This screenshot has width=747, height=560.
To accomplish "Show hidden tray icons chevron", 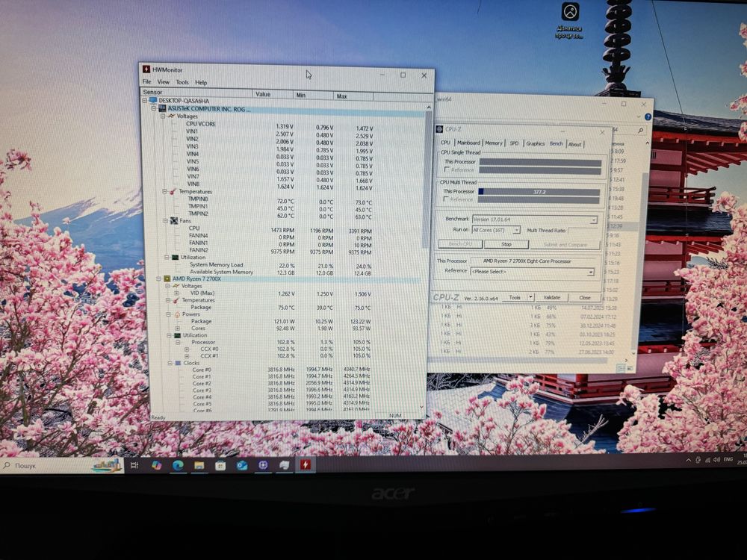I will click(688, 461).
